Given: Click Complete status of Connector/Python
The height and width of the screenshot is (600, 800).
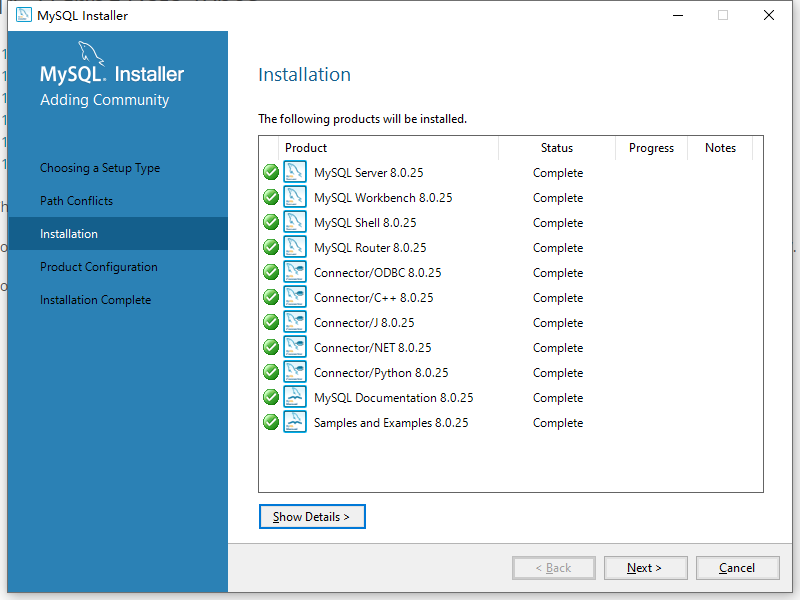Looking at the screenshot, I should point(558,373).
